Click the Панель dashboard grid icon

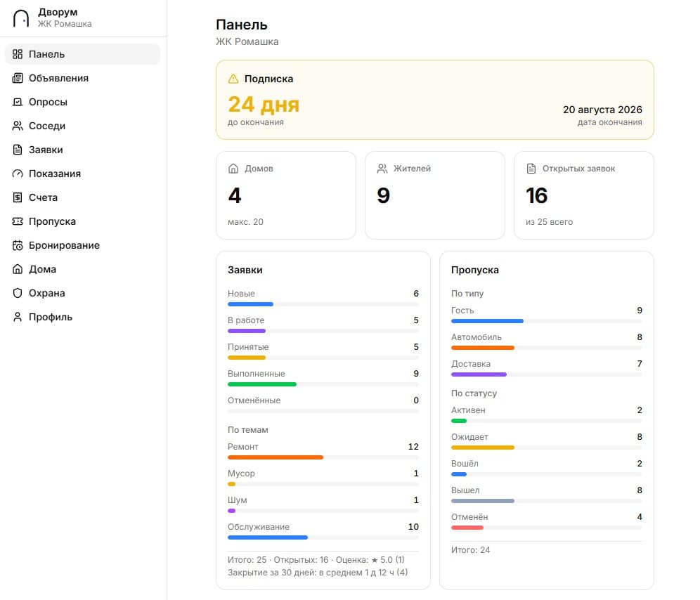pyautogui.click(x=18, y=54)
